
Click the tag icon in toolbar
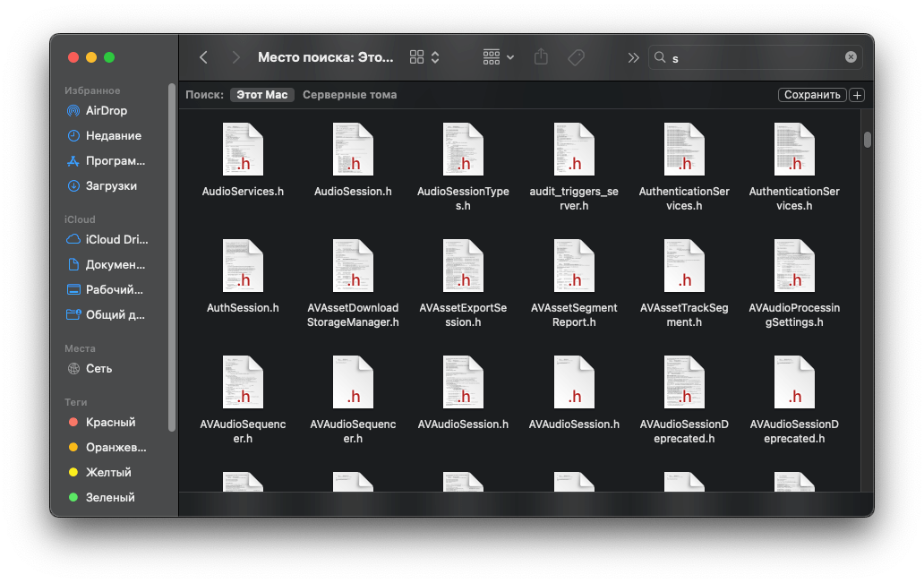pyautogui.click(x=576, y=57)
